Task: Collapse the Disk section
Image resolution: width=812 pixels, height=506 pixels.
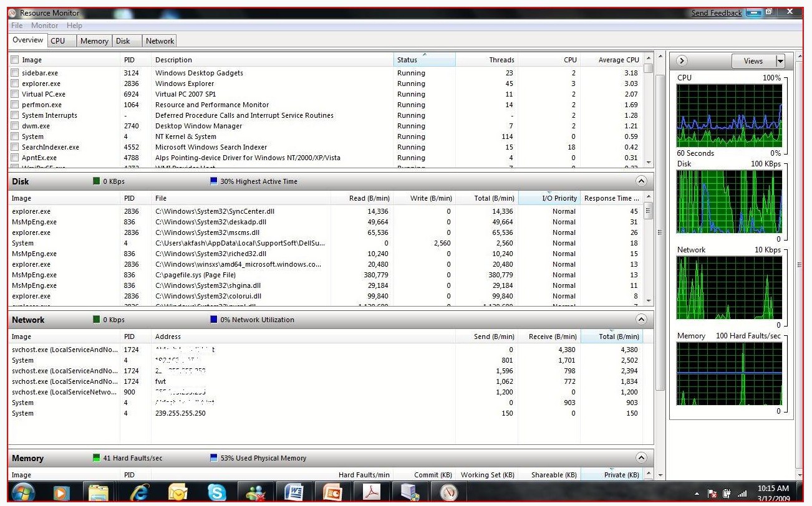Action: [640, 181]
